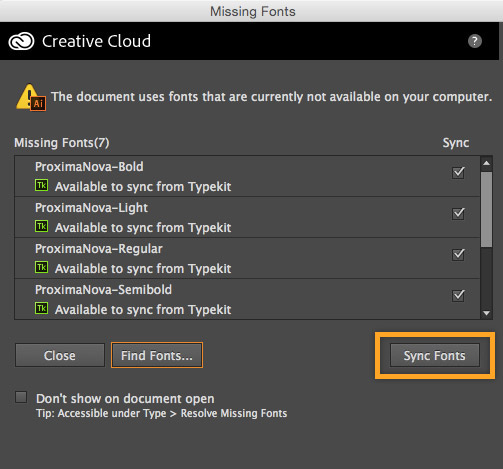
Task: Click the Typekit icon under ProximaNova-Regular
Action: coord(42,267)
